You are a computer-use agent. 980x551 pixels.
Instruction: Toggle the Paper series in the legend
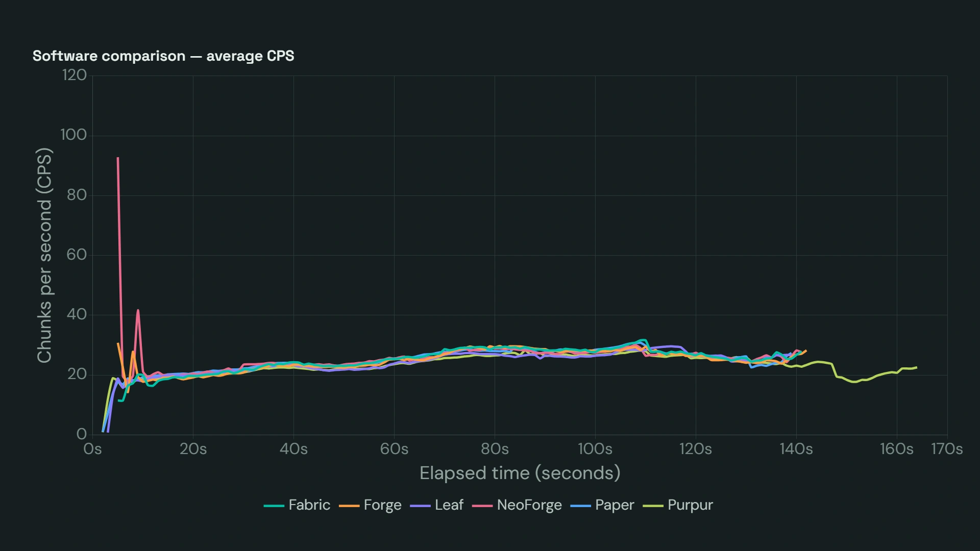click(x=602, y=505)
